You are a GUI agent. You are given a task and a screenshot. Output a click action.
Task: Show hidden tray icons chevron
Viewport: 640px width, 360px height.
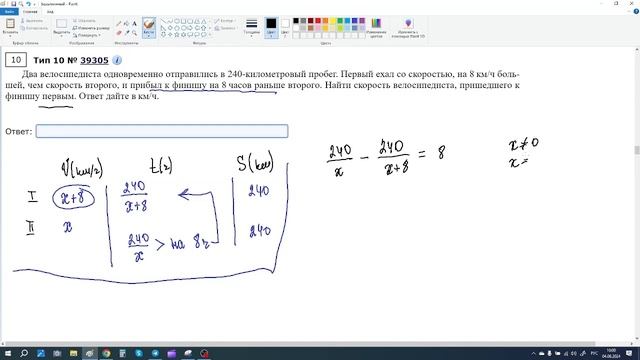pos(533,353)
